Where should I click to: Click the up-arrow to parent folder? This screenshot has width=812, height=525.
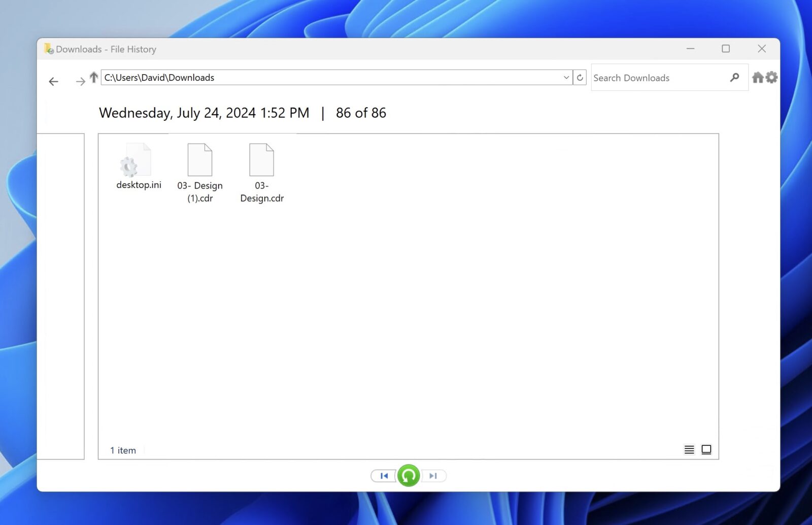click(94, 77)
